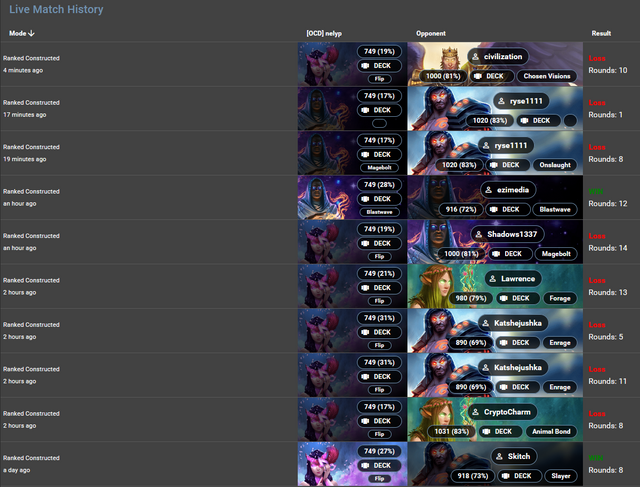640x487 pixels.
Task: Select the Magebolt badge for Shadows1337
Action: click(556, 254)
